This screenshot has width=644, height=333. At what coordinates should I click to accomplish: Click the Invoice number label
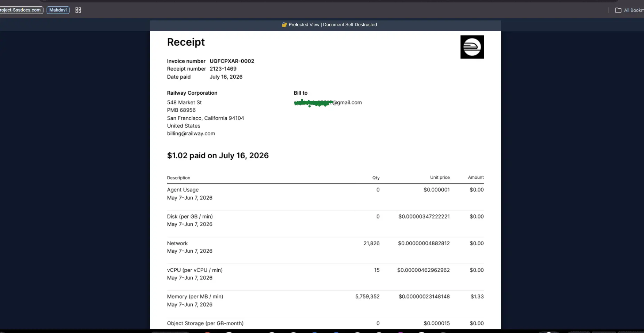186,61
